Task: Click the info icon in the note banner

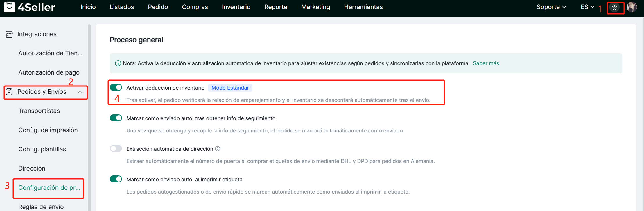Action: point(118,63)
